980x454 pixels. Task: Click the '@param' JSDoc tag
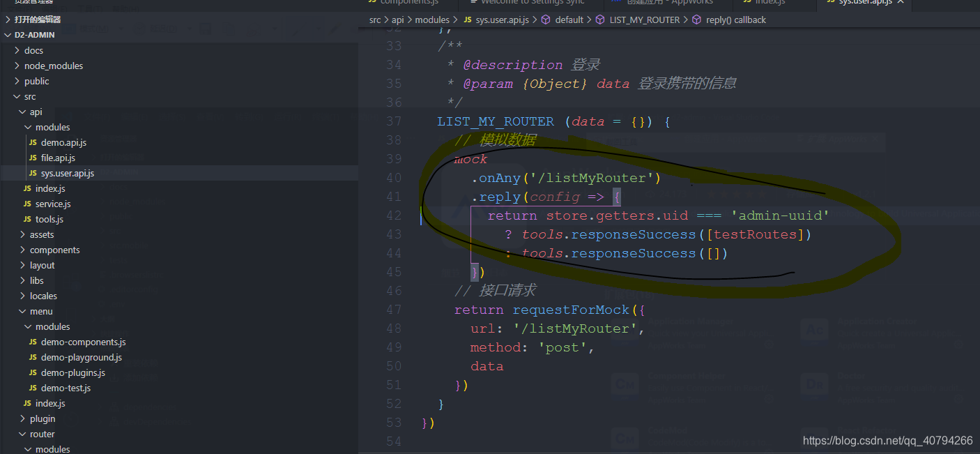tap(489, 84)
